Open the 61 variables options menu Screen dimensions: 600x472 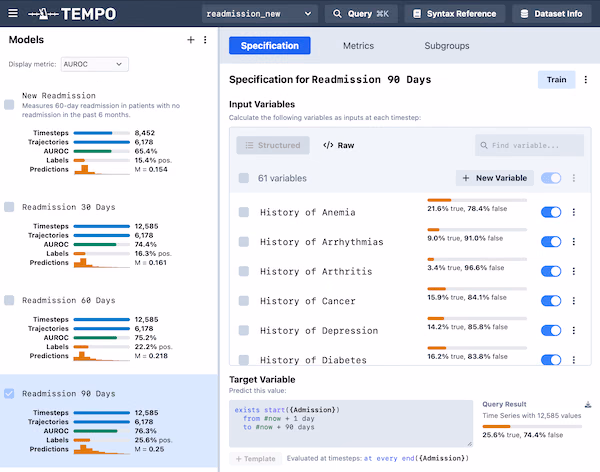pos(574,178)
